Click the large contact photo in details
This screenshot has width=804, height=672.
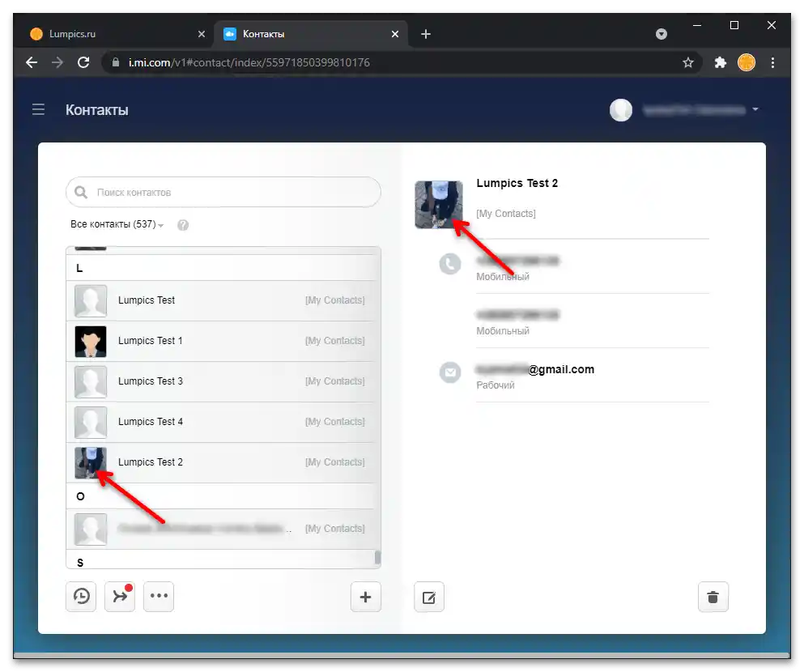(438, 205)
